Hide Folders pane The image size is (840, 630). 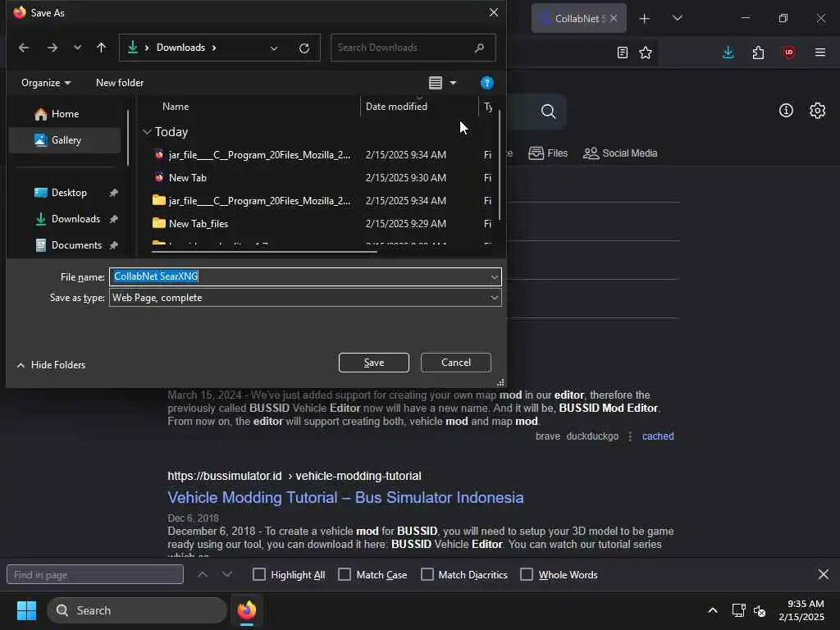pyautogui.click(x=51, y=365)
